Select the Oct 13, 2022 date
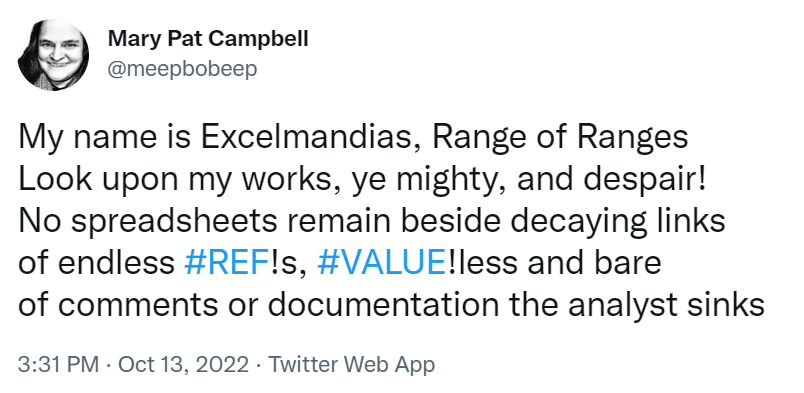This screenshot has height=393, width=804. point(183,365)
